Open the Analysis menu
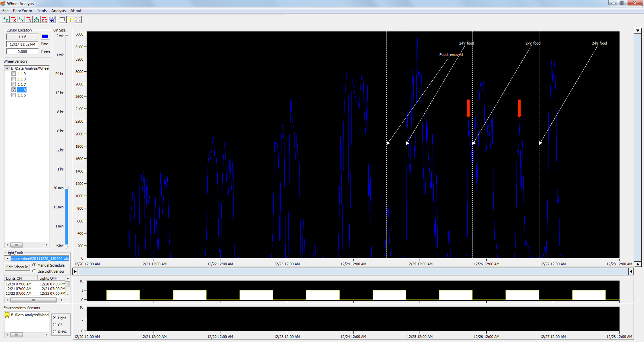The image size is (644, 342). [58, 11]
